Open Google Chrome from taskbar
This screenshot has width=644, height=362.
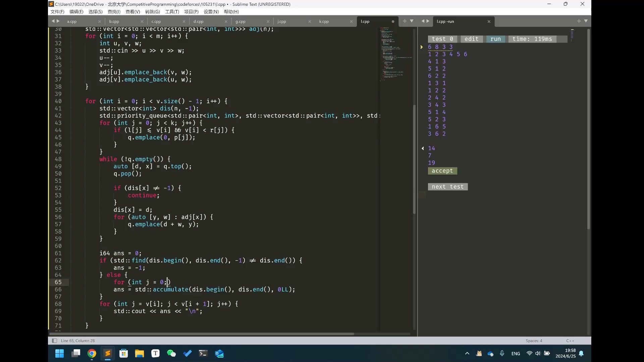[92, 354]
